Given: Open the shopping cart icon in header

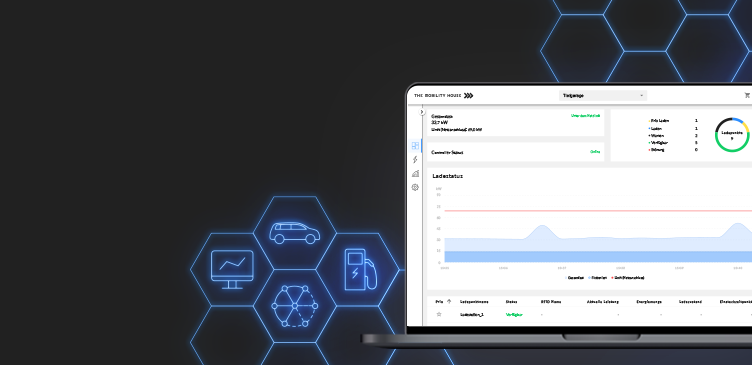Looking at the screenshot, I should (747, 95).
